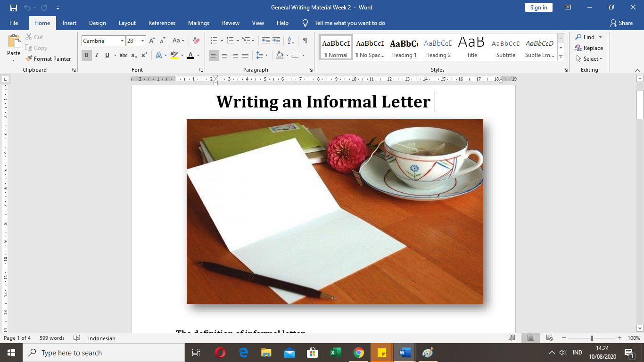Click the zoom slider in the status bar

click(592, 338)
